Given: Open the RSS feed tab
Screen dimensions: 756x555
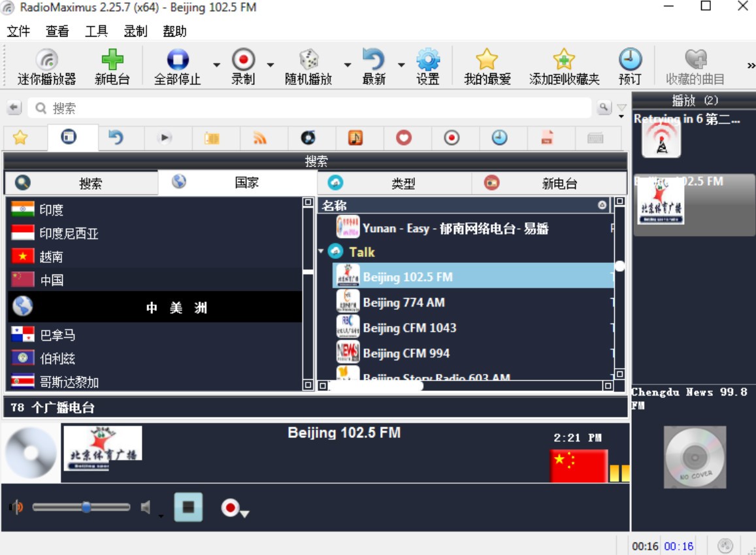Looking at the screenshot, I should point(260,138).
